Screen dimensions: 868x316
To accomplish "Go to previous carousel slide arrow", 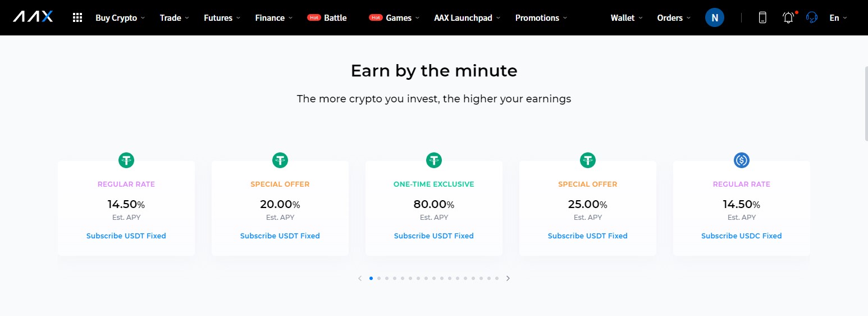I will [x=360, y=278].
